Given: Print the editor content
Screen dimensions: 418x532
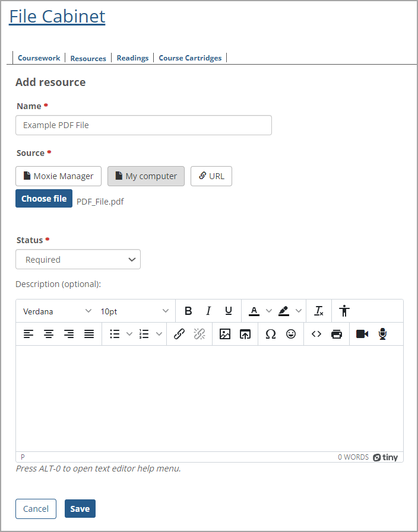Looking at the screenshot, I should 337,334.
